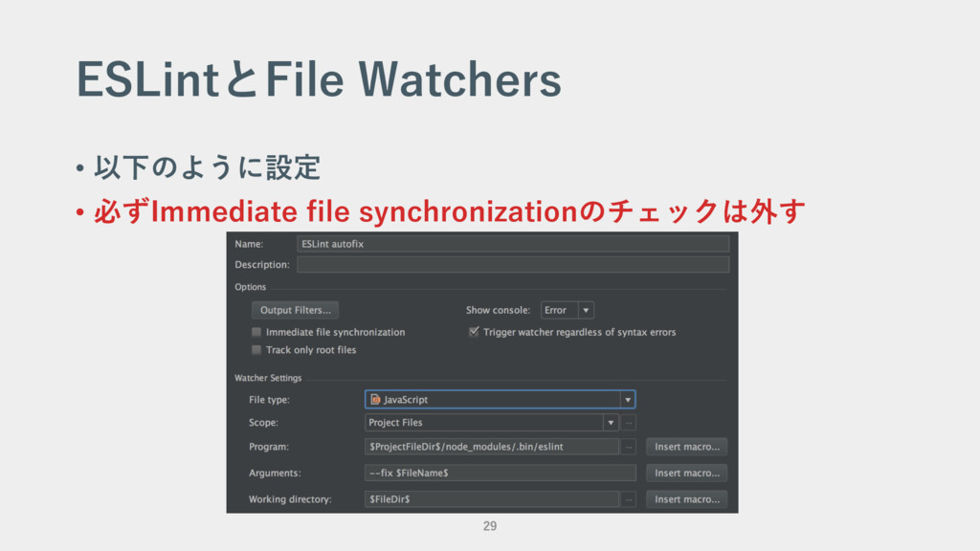Toggle Immediate file synchronization checkbox

pyautogui.click(x=256, y=332)
